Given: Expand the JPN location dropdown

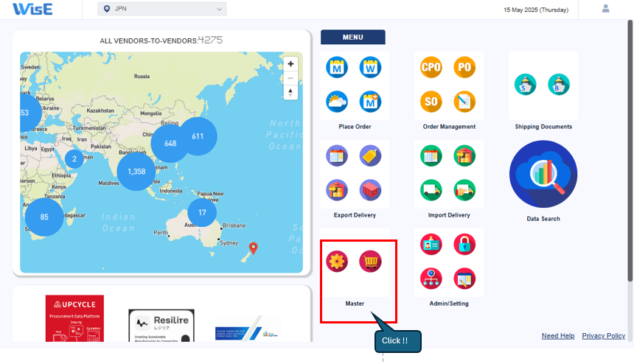Looking at the screenshot, I should click(x=162, y=9).
